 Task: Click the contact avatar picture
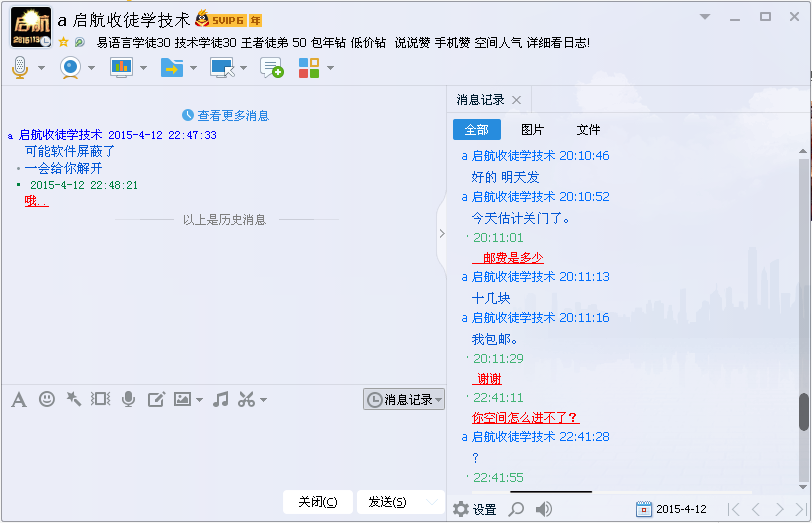[31, 27]
